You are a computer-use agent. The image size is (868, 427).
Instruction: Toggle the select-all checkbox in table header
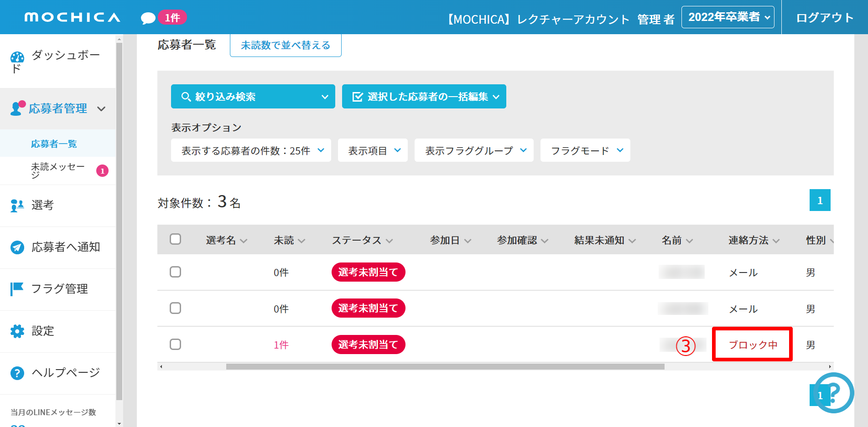pos(175,239)
